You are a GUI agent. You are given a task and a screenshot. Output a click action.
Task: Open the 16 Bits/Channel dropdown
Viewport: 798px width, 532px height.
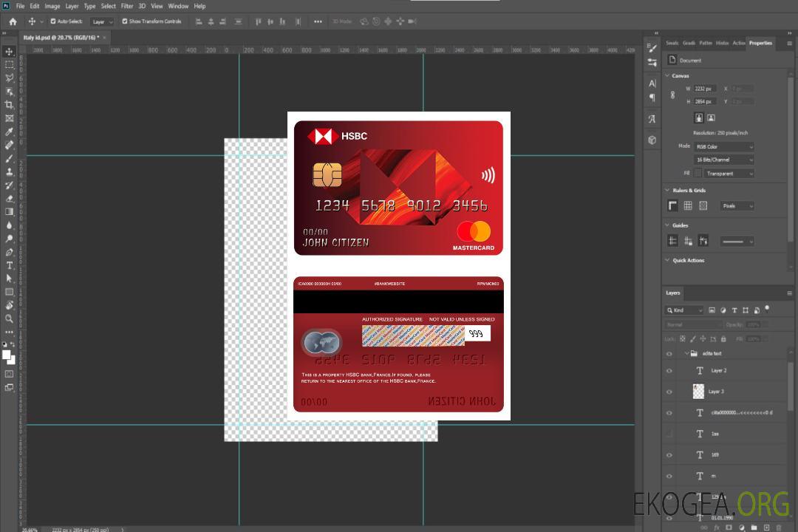coord(723,160)
